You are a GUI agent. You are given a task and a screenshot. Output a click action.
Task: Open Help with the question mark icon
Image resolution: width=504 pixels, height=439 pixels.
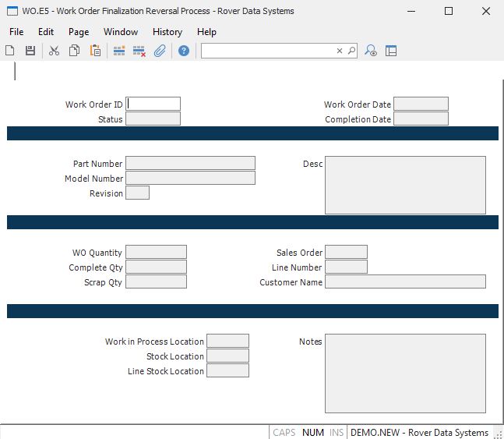pos(184,51)
